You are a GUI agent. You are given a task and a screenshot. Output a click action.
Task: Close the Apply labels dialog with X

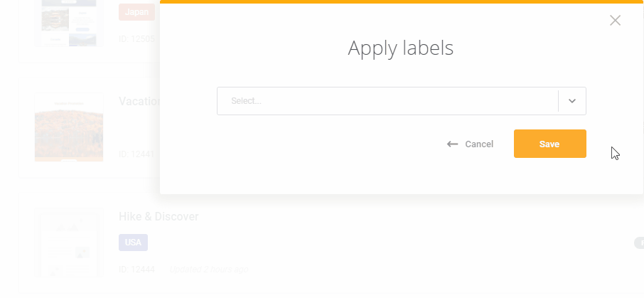click(615, 20)
